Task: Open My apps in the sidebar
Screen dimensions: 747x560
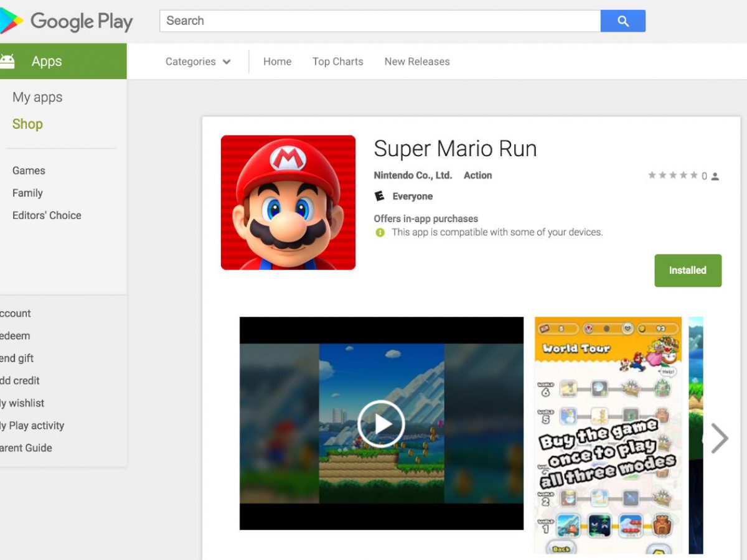Action: tap(37, 97)
